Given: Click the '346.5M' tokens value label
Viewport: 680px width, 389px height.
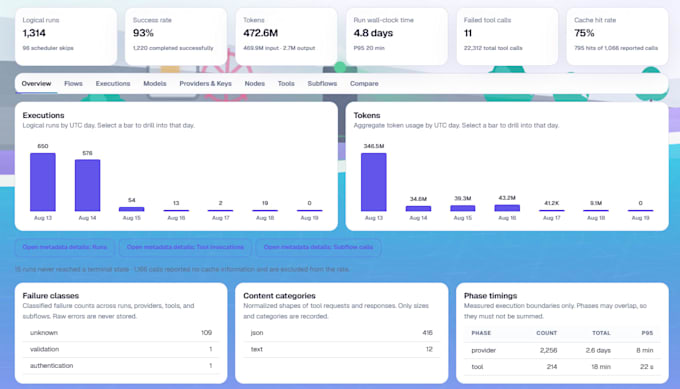Looking at the screenshot, I should (374, 146).
